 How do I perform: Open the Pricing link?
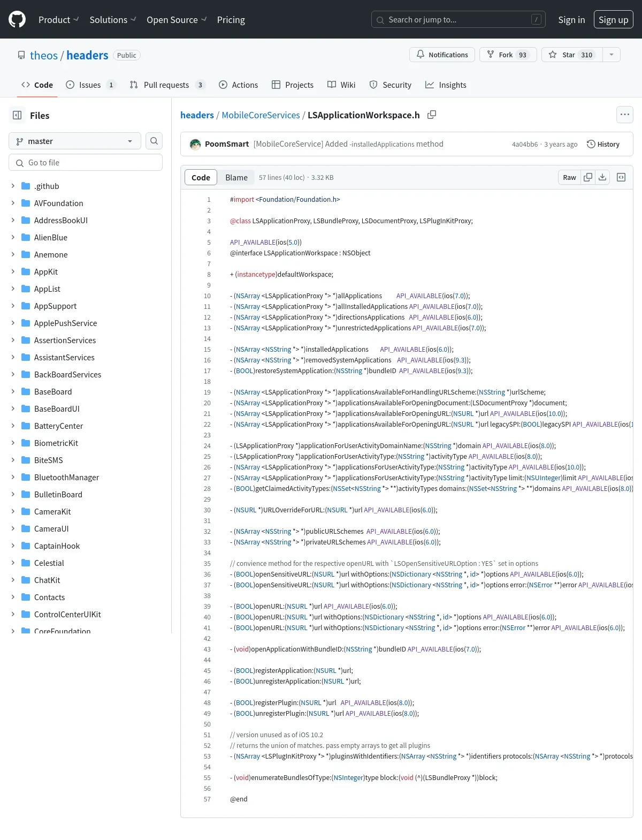coord(231,20)
